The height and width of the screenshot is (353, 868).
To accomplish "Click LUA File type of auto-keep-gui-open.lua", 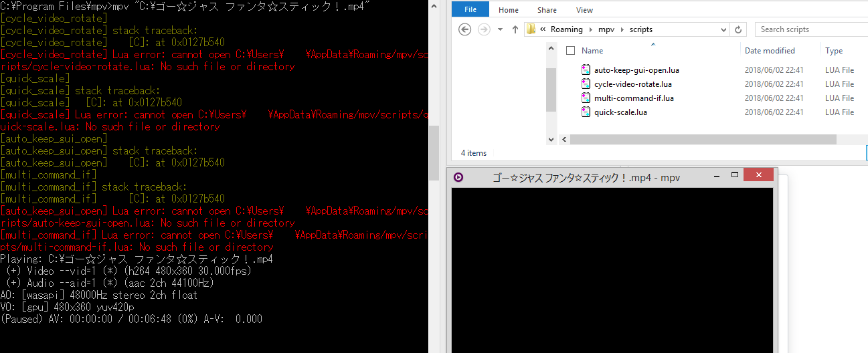I will click(x=840, y=70).
